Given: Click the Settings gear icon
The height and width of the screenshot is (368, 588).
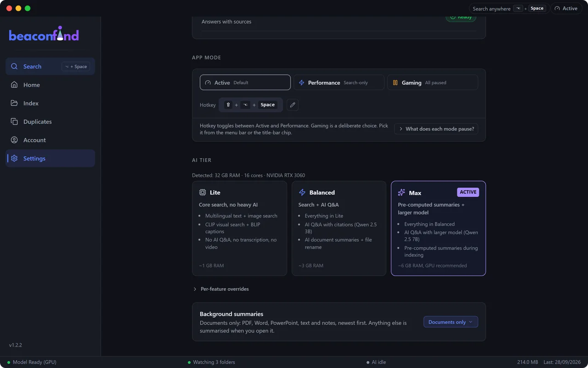Looking at the screenshot, I should [14, 158].
